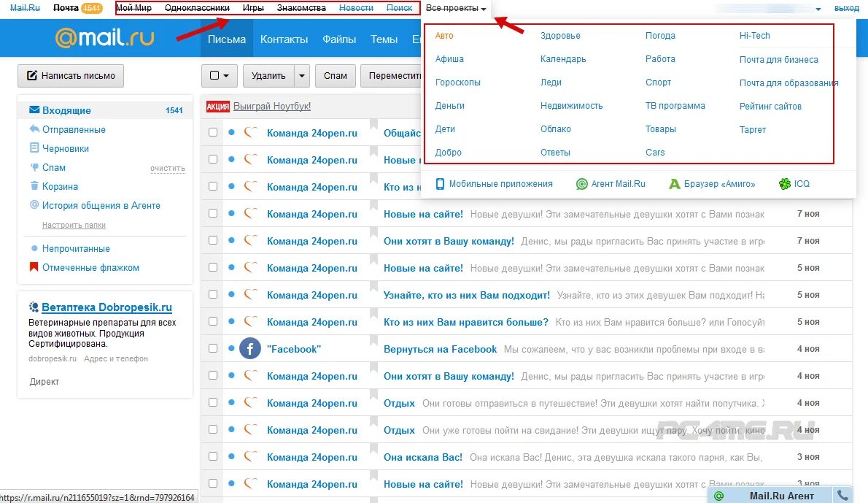Viewport: 868px width, 503px height.
Task: Open the Письма tab
Action: coord(226,39)
